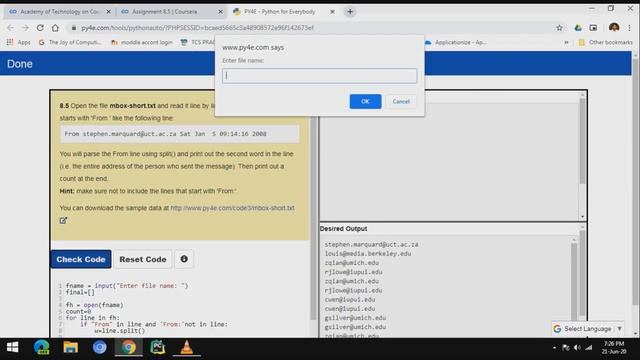The width and height of the screenshot is (640, 360).
Task: Open a new browser tab
Action: coord(350,12)
